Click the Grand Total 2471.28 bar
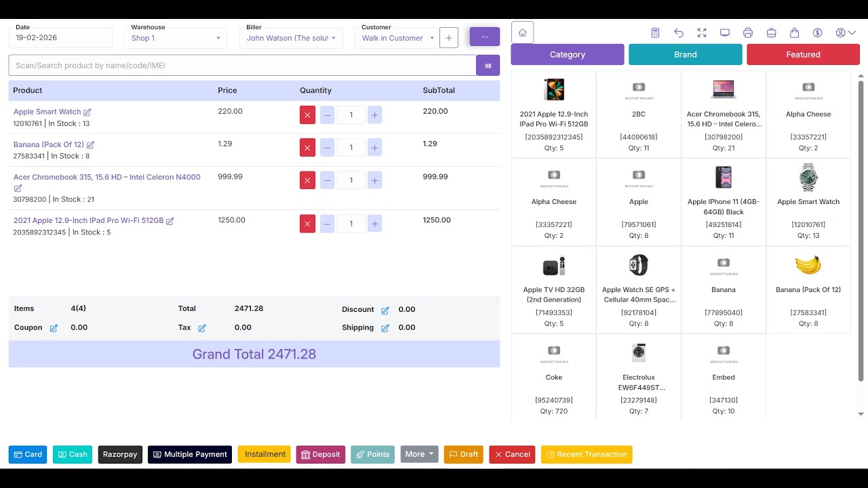Screen dimensions: 868x488 pos(254,354)
